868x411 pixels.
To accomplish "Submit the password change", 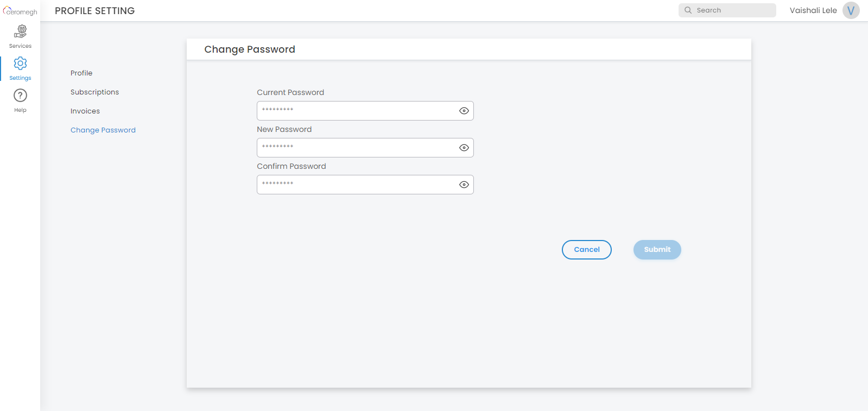I will pyautogui.click(x=657, y=250).
